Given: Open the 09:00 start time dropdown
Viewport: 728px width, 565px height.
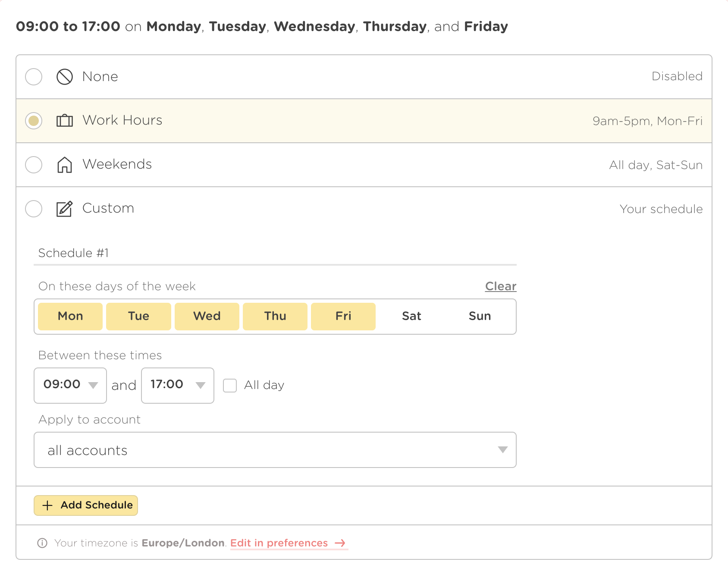Looking at the screenshot, I should (70, 385).
